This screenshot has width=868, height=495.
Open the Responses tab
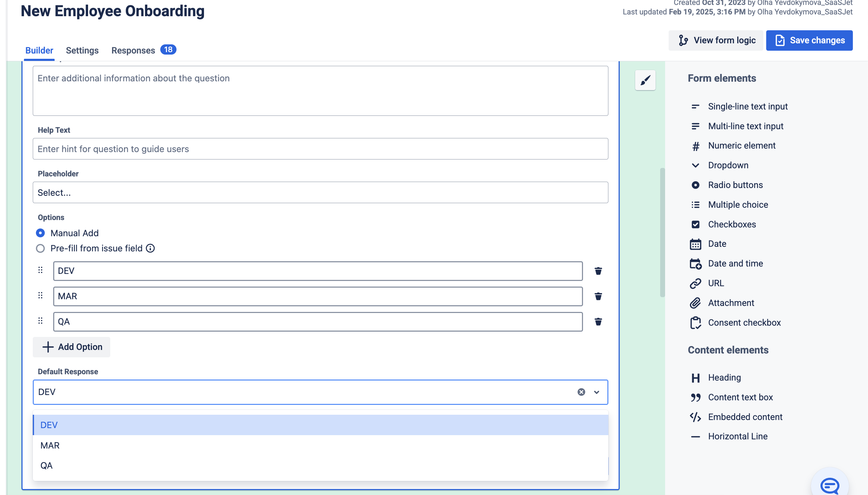(143, 50)
